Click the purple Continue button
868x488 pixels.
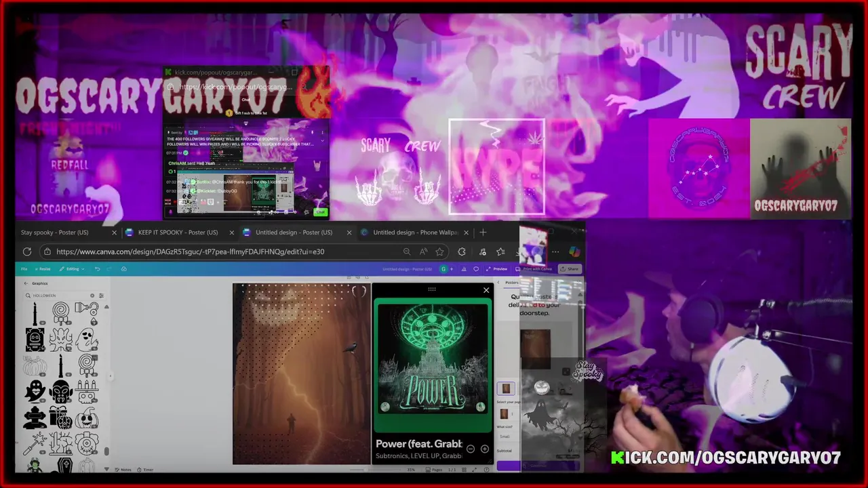pos(539,466)
